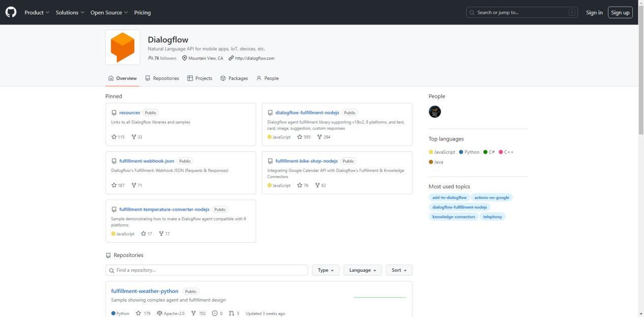Select the dialogflow-fulfillment-nodejs topic tag
This screenshot has height=317, width=644.
pos(459,207)
